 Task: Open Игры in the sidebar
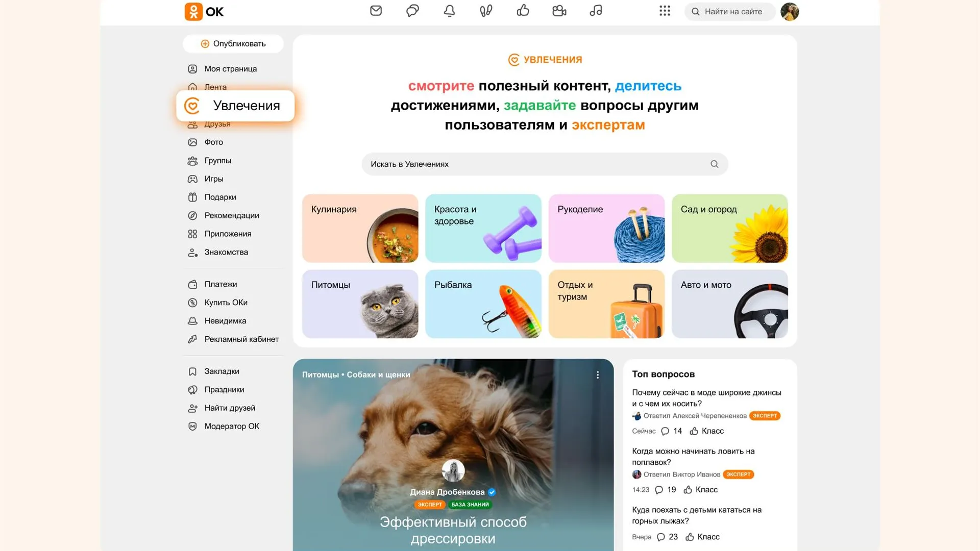tap(213, 179)
